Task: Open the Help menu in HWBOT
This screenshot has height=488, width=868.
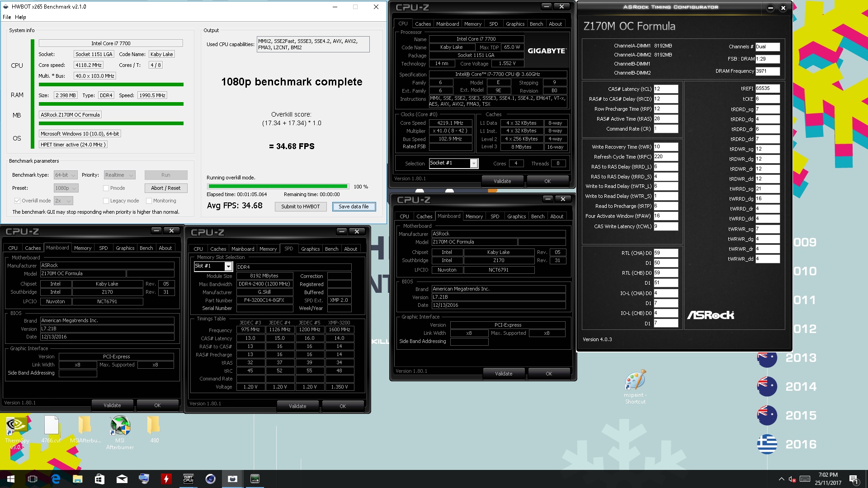Action: pos(20,17)
